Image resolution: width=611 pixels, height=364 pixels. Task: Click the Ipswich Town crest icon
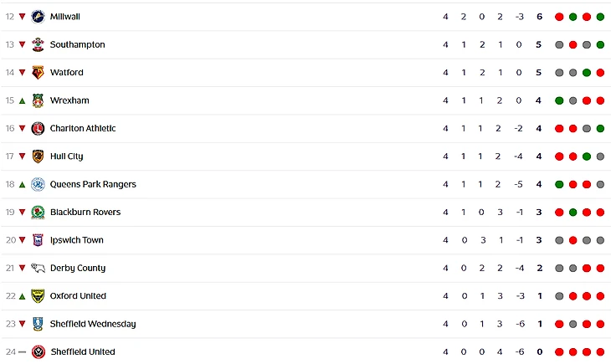[38, 240]
